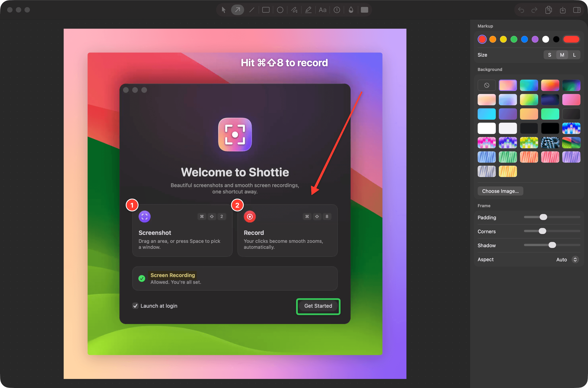This screenshot has height=388, width=588.
Task: Choose the blue swirl pattern background
Action: click(x=550, y=143)
